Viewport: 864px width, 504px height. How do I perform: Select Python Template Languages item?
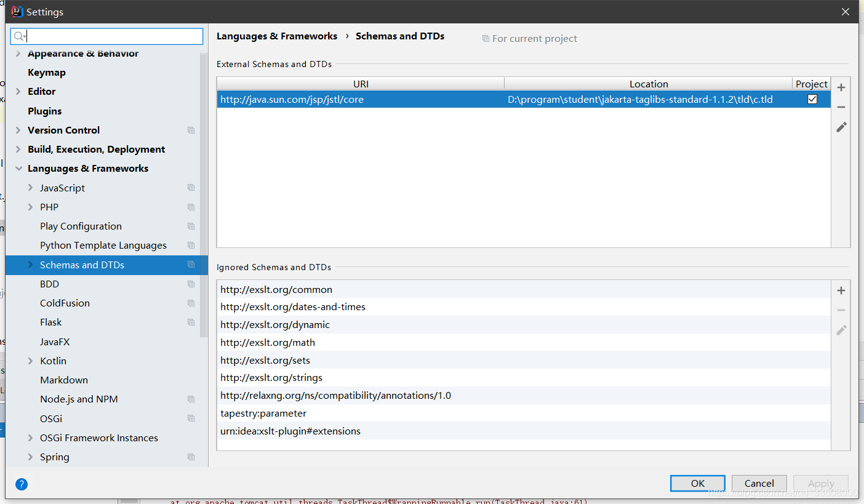point(103,245)
